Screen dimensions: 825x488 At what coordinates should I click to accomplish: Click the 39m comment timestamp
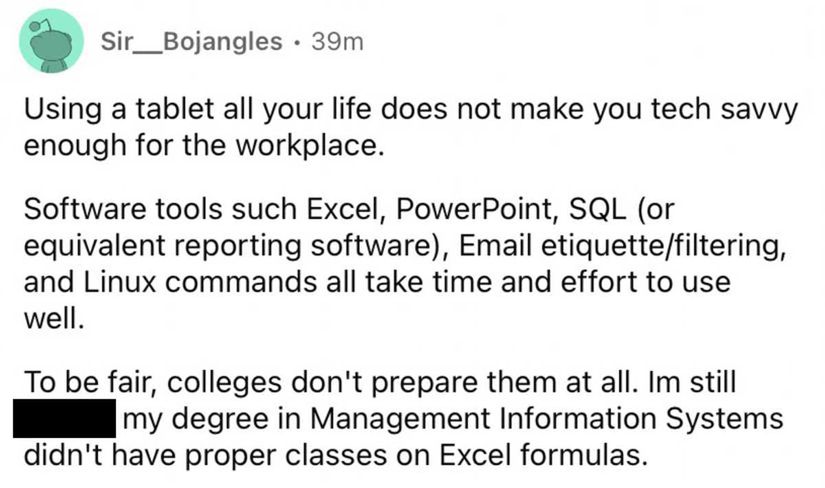(x=337, y=42)
